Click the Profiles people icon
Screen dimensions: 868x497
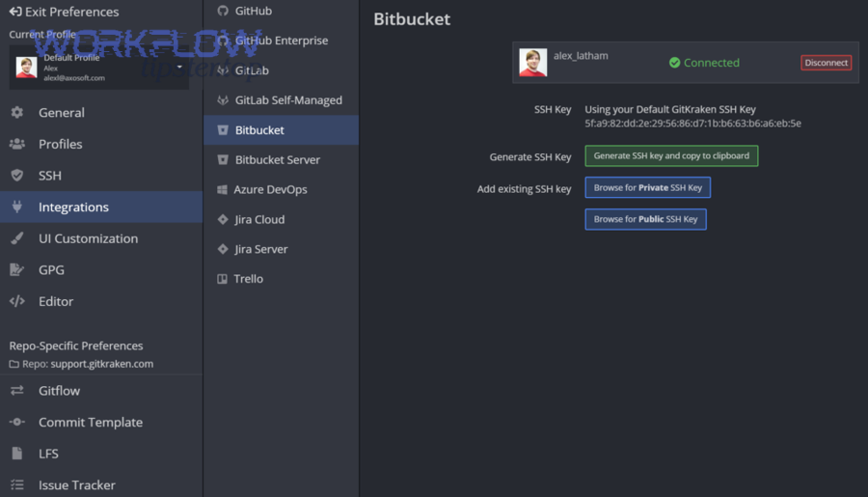17,144
